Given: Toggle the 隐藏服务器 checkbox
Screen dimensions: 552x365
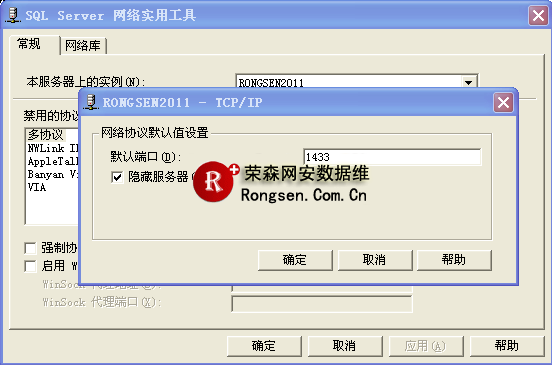Looking at the screenshot, I should pyautogui.click(x=117, y=177).
